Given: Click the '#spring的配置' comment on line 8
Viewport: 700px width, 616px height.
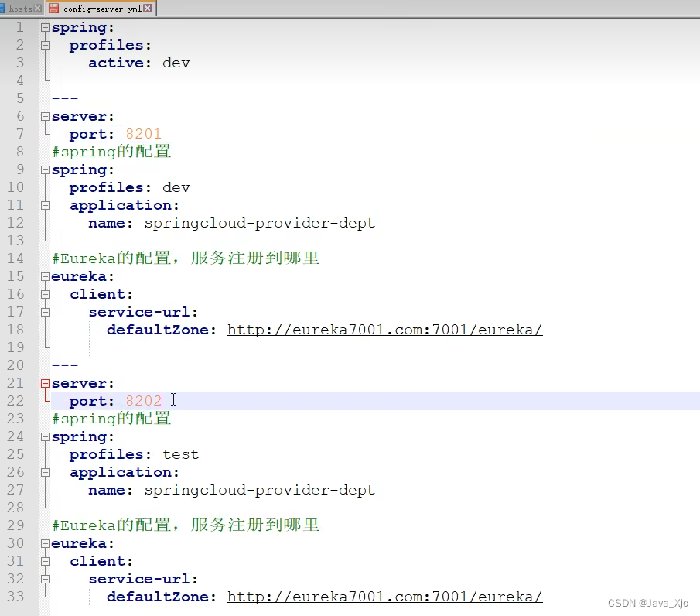Looking at the screenshot, I should [x=111, y=152].
